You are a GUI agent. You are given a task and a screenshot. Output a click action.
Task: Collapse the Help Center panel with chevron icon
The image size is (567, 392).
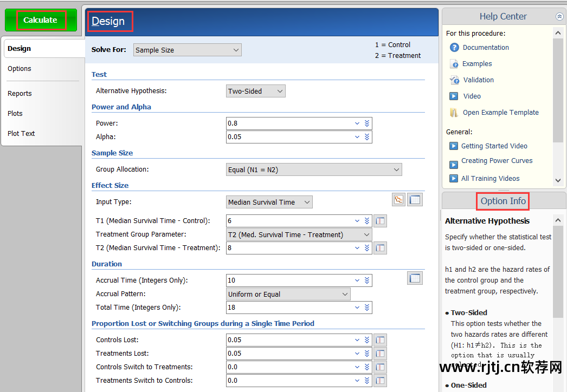point(559,17)
